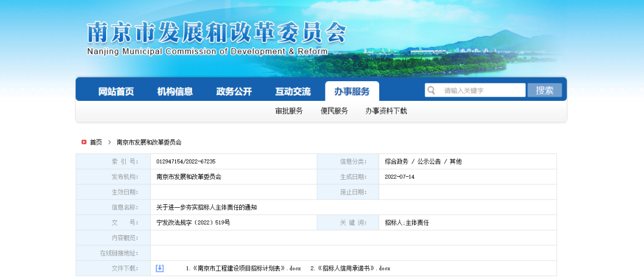This screenshot has width=644, height=280.
Task: Click the 发布机构 value 南京市发展和改革委员会
Action: click(188, 177)
